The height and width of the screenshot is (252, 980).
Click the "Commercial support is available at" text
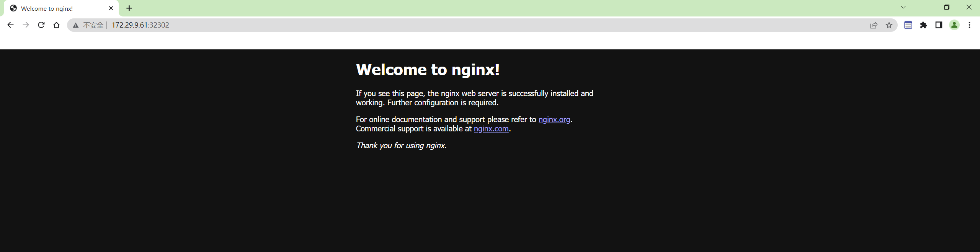coord(414,129)
